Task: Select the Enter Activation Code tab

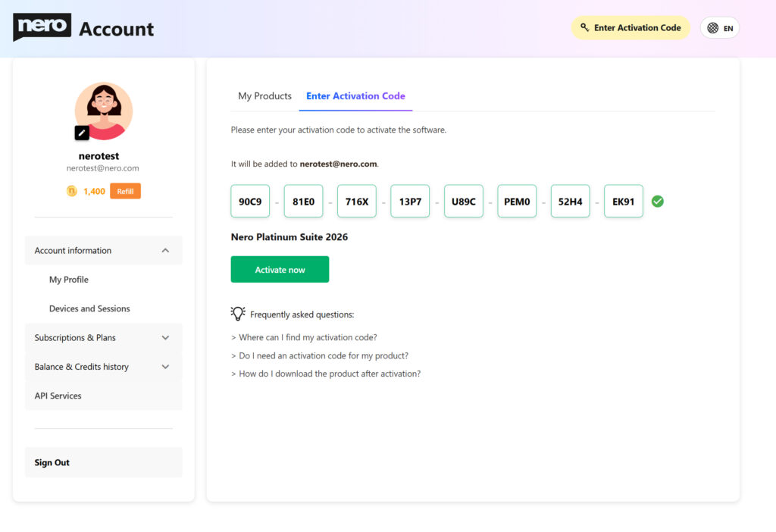Action: [355, 95]
